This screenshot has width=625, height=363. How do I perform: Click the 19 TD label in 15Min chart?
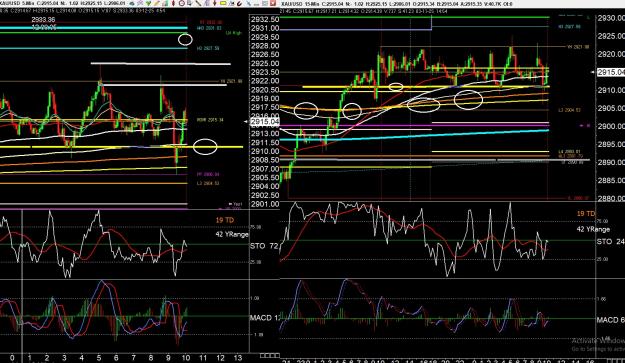(586, 214)
